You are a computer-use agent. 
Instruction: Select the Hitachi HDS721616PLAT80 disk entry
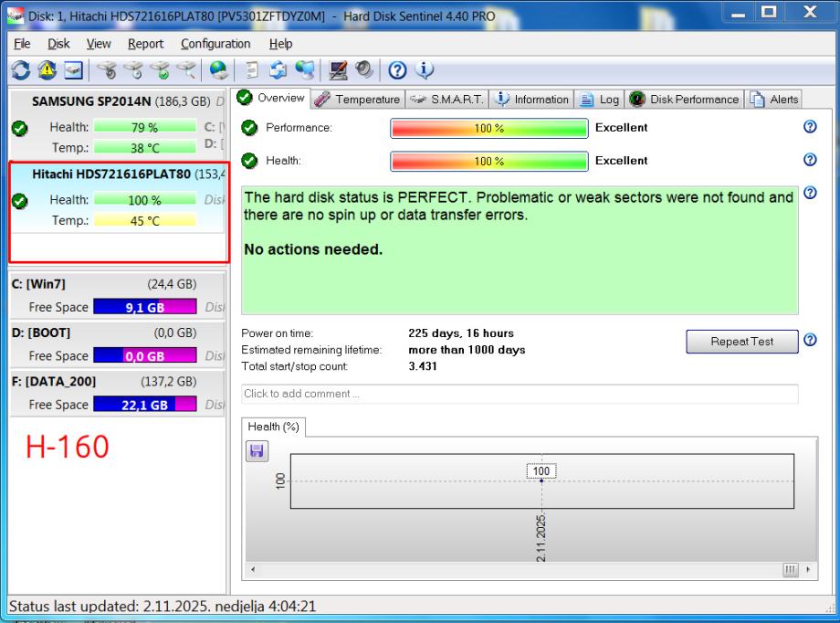pyautogui.click(x=117, y=198)
